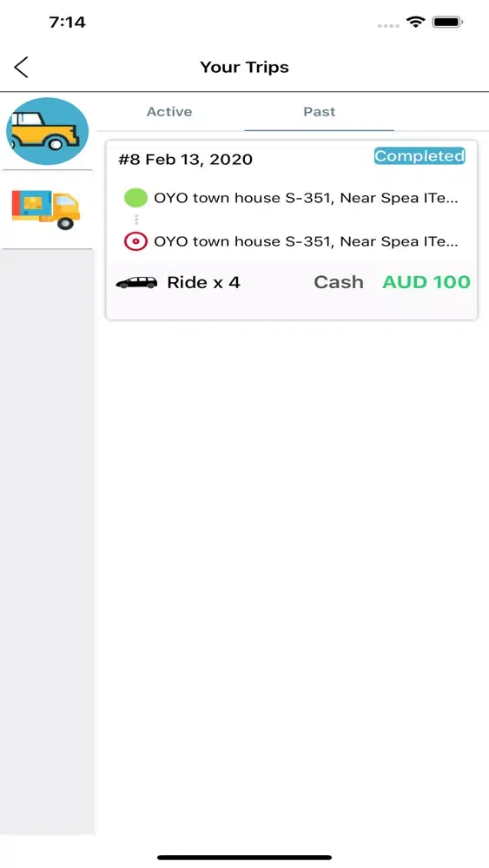
Task: Open the AUD 100 fare amount
Action: point(426,282)
